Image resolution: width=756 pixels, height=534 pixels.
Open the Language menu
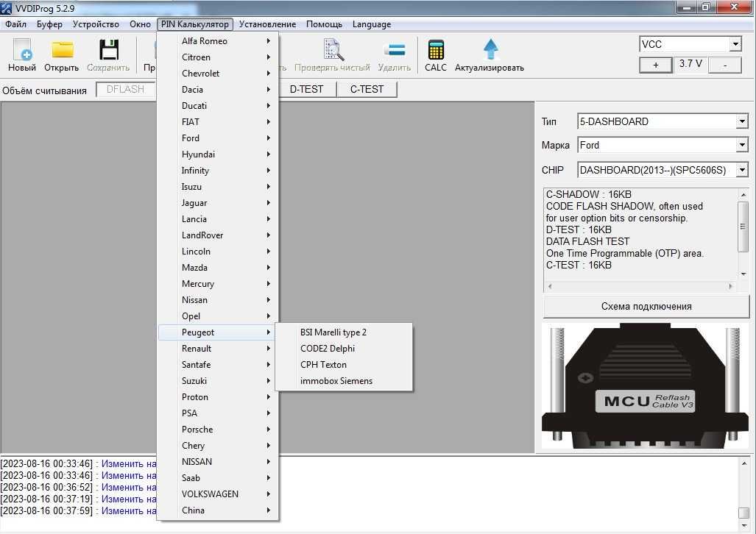point(372,24)
